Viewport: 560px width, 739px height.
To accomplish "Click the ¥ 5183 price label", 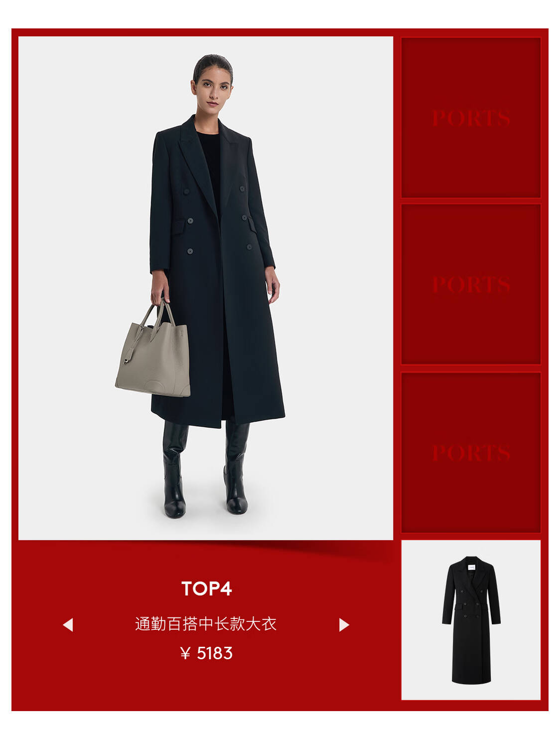I will pos(206,653).
